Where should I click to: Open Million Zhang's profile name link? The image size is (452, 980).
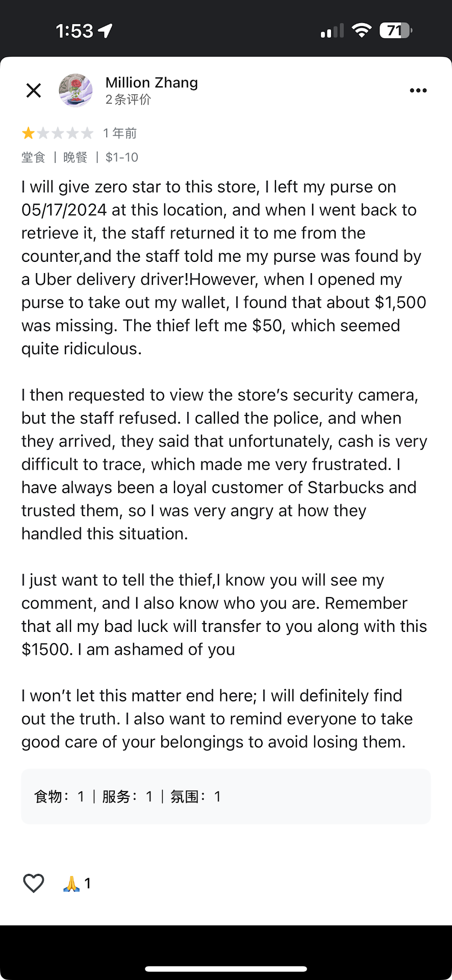click(x=152, y=83)
